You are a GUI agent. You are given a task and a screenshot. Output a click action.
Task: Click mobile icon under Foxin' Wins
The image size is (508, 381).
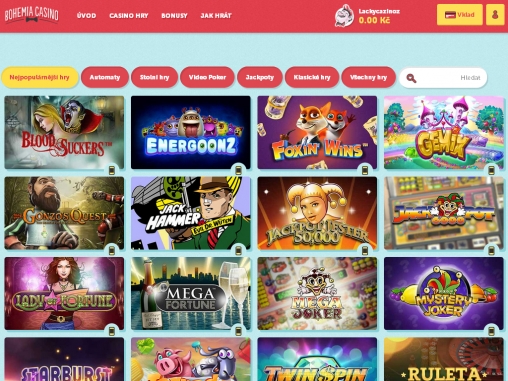tap(365, 170)
